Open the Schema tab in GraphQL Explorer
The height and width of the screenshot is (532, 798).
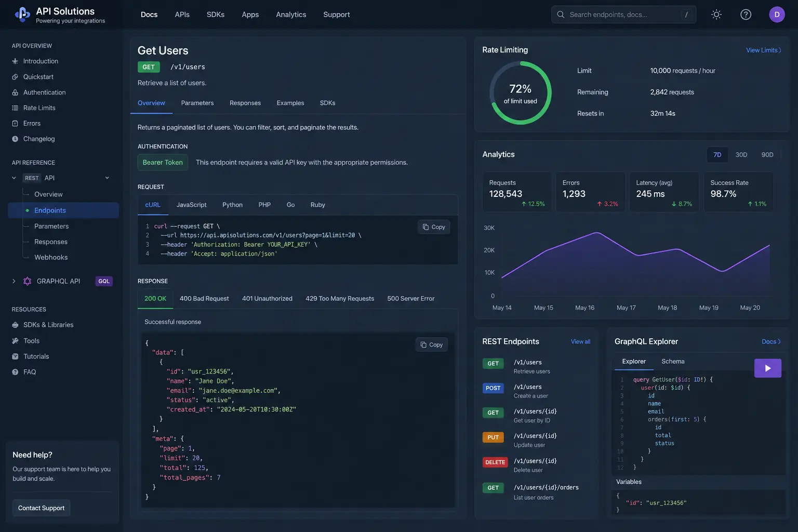673,362
